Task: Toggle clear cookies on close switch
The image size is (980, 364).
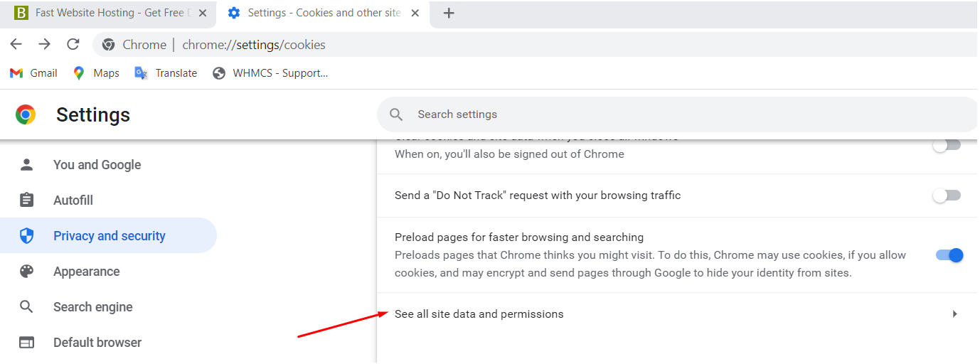Action: (947, 146)
